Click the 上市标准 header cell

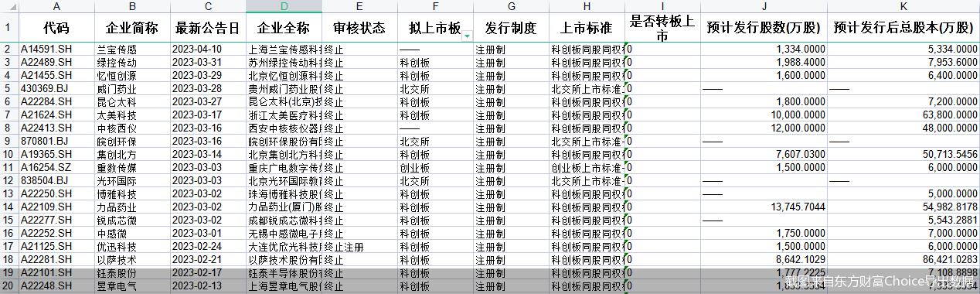click(587, 28)
